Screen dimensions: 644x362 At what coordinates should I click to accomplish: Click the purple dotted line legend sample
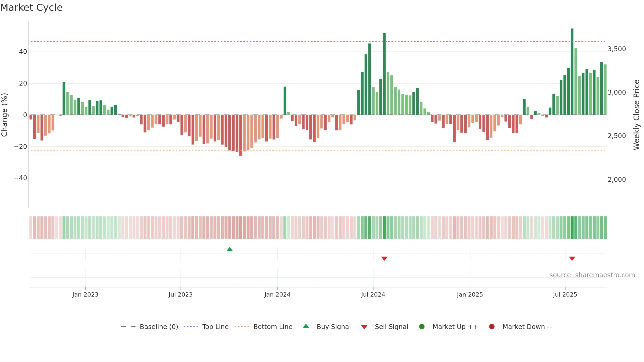(x=191, y=327)
